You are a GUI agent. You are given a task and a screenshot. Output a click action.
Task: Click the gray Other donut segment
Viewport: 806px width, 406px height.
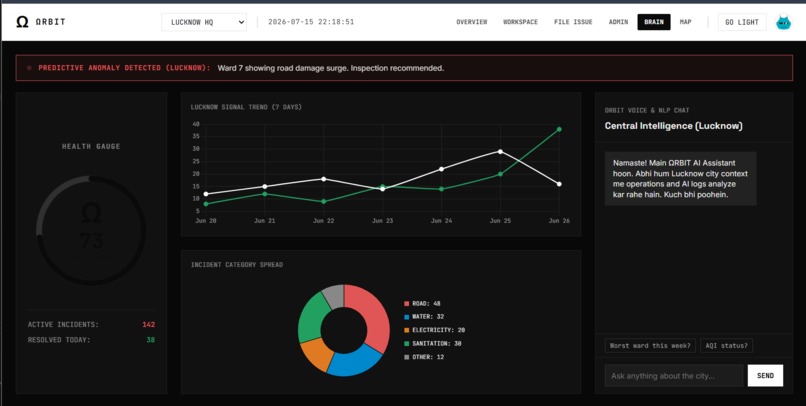(x=335, y=295)
